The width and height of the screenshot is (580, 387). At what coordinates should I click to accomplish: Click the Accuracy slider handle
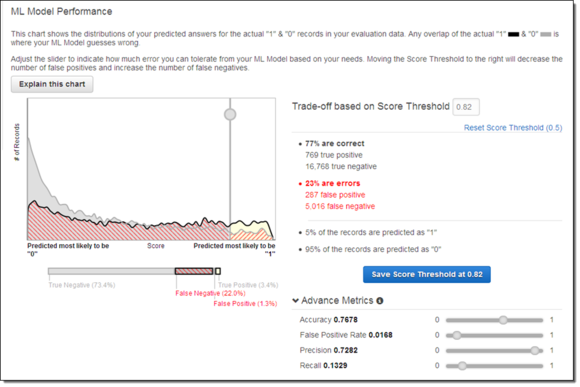[x=503, y=320]
